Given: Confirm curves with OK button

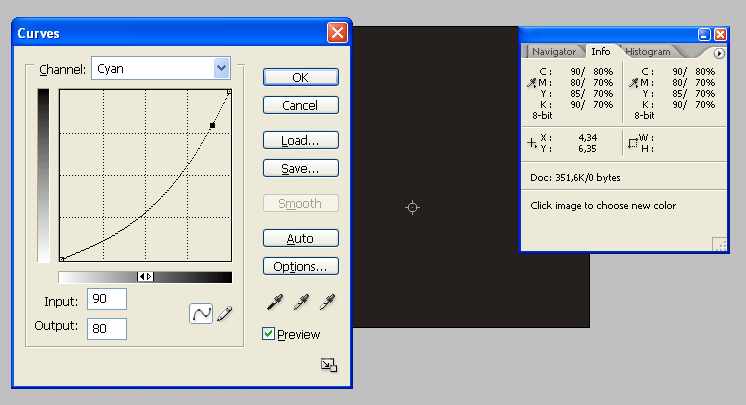Looking at the screenshot, I should tap(301, 78).
